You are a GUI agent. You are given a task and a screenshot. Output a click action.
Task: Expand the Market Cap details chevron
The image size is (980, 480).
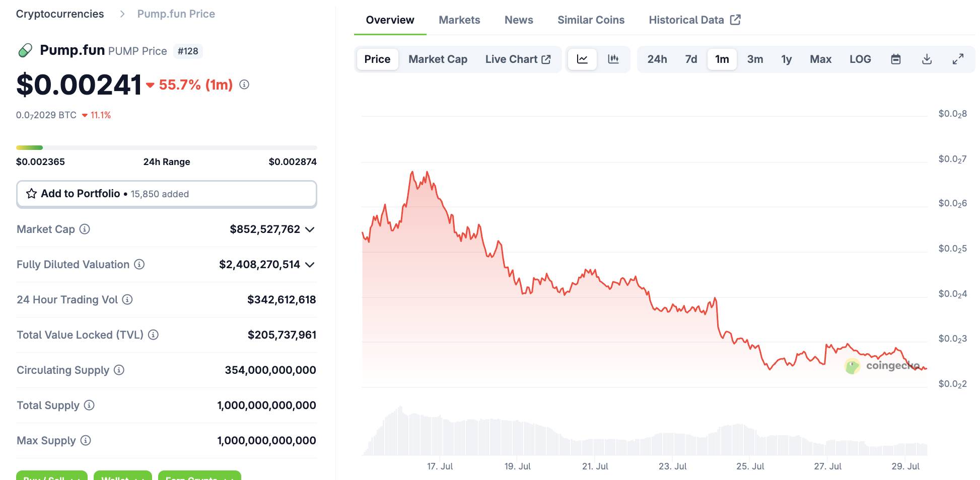[311, 229]
